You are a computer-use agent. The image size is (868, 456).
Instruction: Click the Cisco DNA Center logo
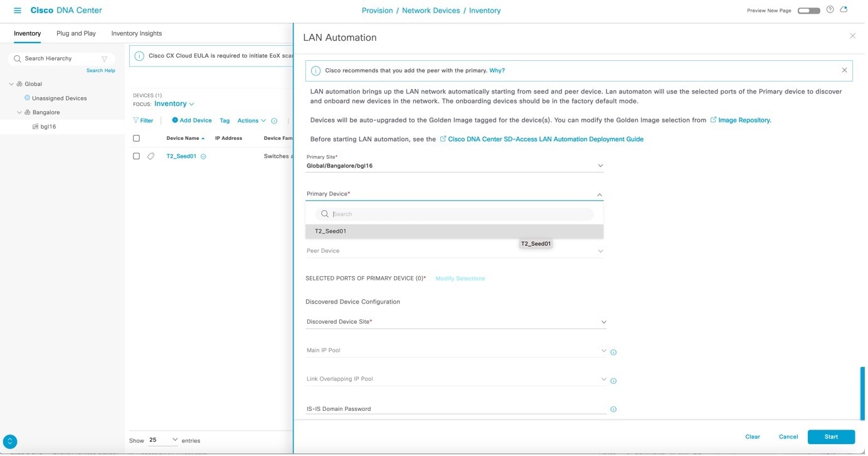coord(67,11)
